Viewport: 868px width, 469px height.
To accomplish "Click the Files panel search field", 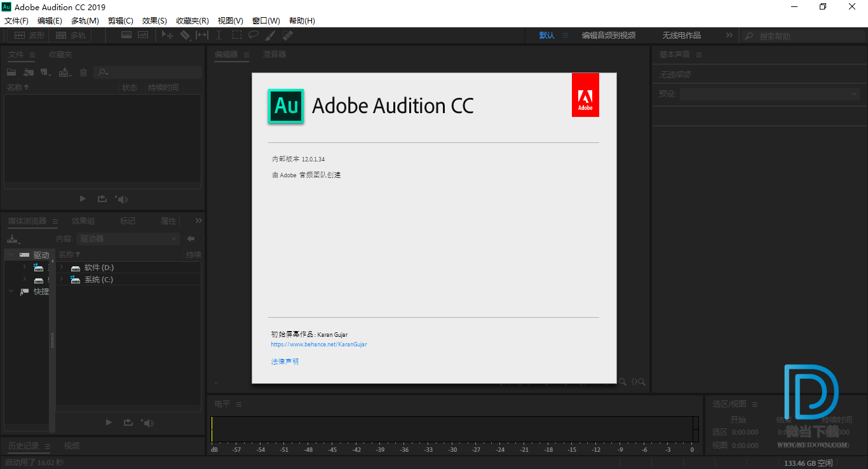I will point(147,72).
